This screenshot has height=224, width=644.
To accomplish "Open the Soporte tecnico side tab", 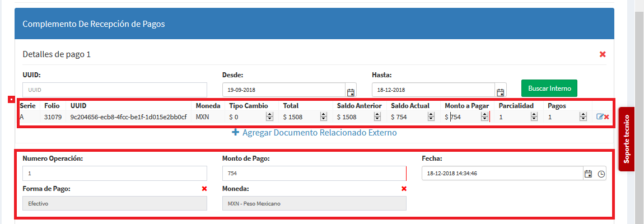I will pyautogui.click(x=627, y=138).
